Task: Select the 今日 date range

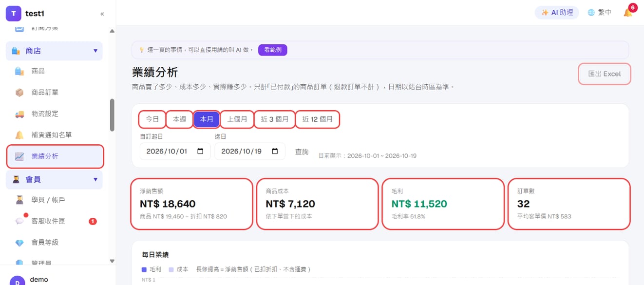Action: tap(152, 119)
